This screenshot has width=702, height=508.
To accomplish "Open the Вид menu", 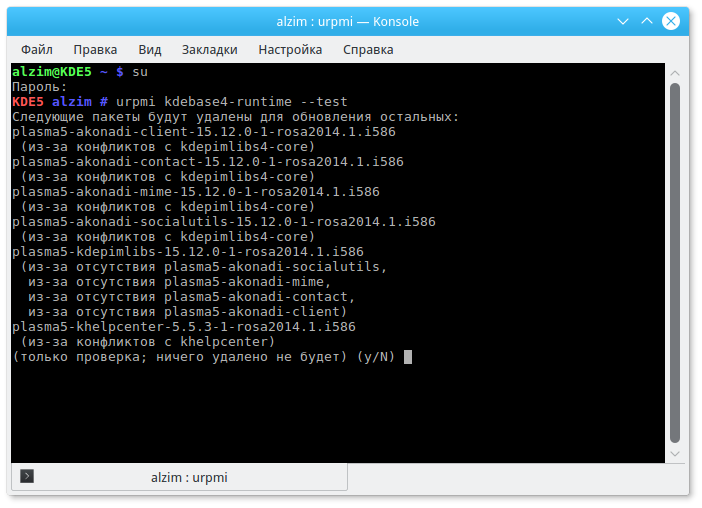I will [x=150, y=50].
